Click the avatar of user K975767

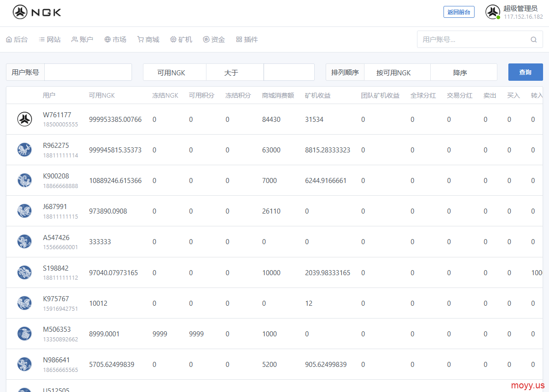click(25, 303)
